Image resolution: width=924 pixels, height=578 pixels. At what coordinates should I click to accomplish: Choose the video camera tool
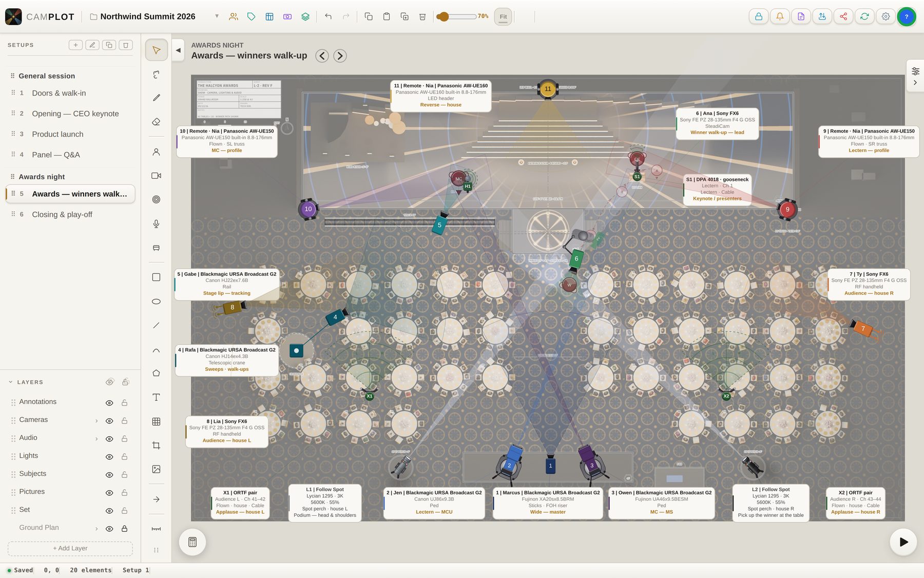157,176
